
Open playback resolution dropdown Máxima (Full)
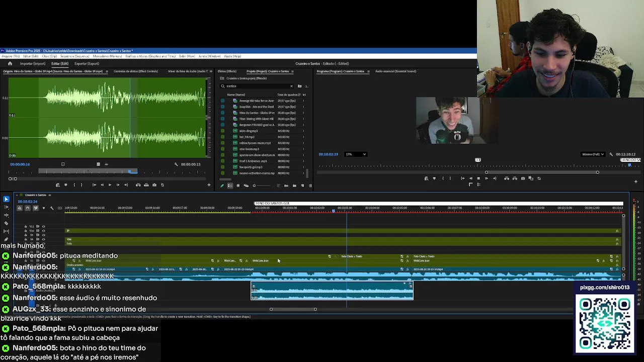(x=593, y=154)
